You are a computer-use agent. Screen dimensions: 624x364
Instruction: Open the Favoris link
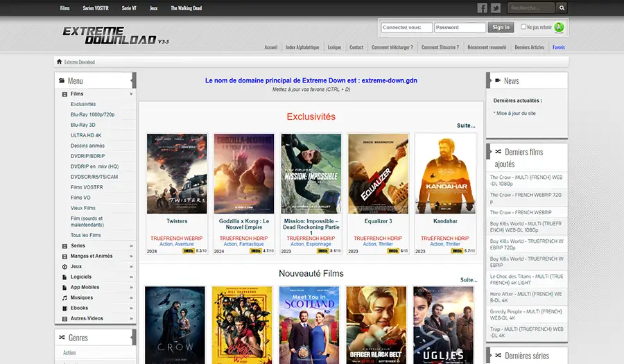[559, 47]
